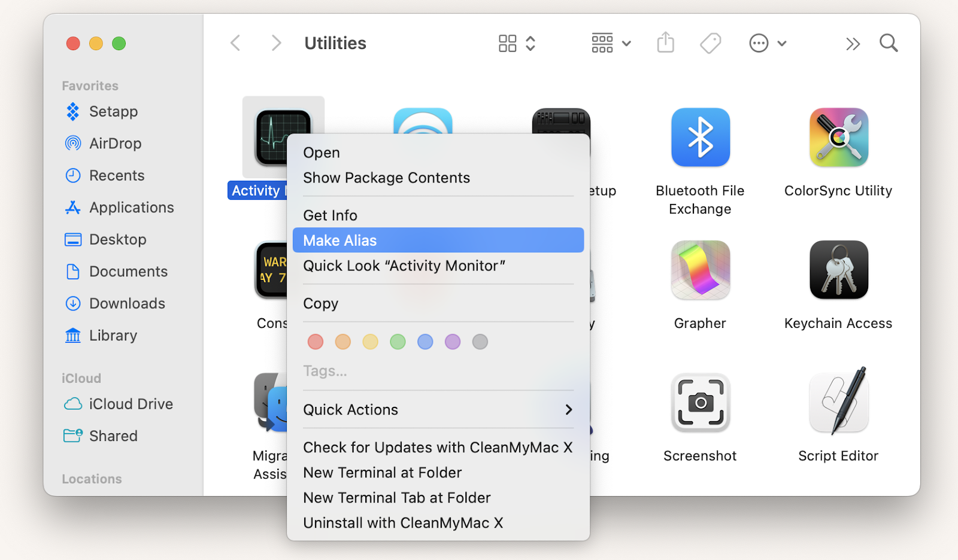
Task: Open AirDrop from the sidebar
Action: (x=115, y=143)
